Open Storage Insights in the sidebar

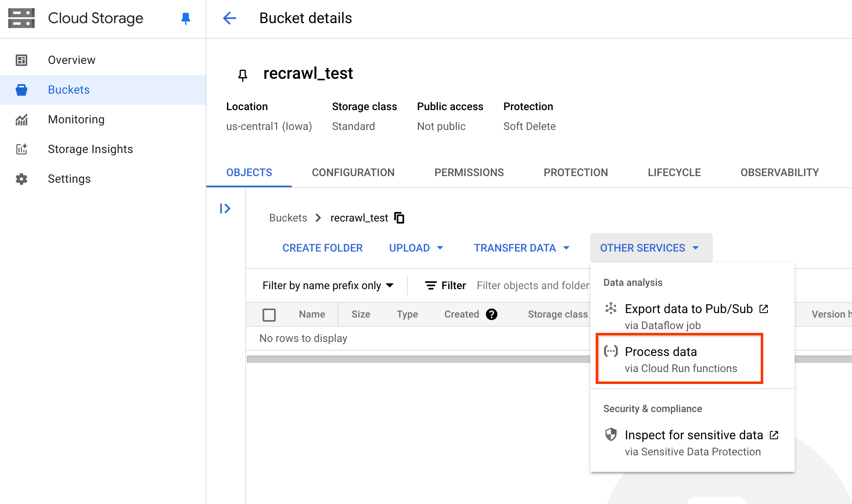click(103, 149)
